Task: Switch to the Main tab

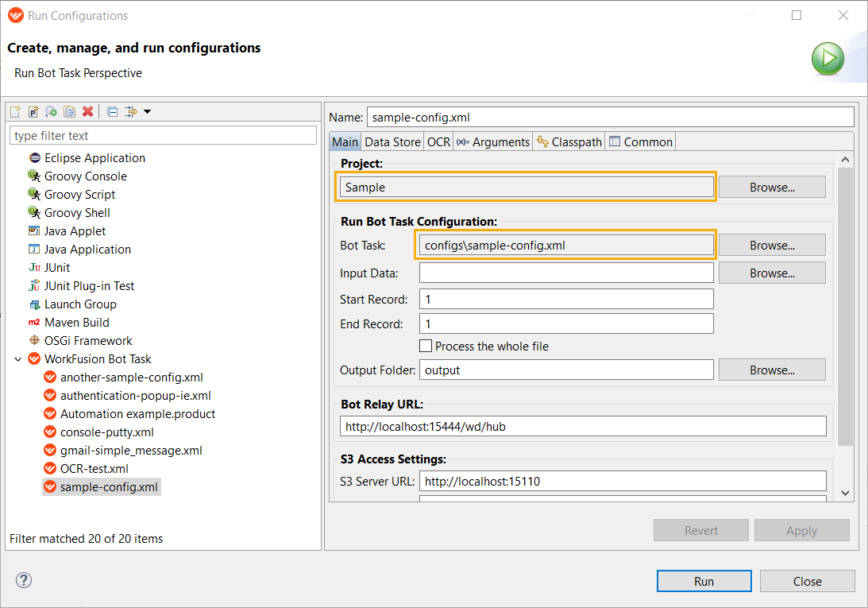Action: pyautogui.click(x=345, y=142)
